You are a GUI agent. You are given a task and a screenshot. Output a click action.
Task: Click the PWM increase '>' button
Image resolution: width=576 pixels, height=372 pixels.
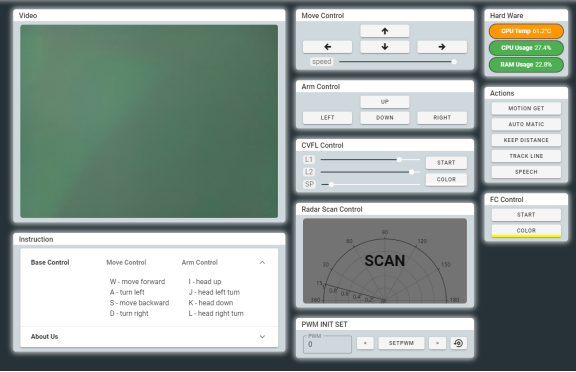pyautogui.click(x=437, y=343)
